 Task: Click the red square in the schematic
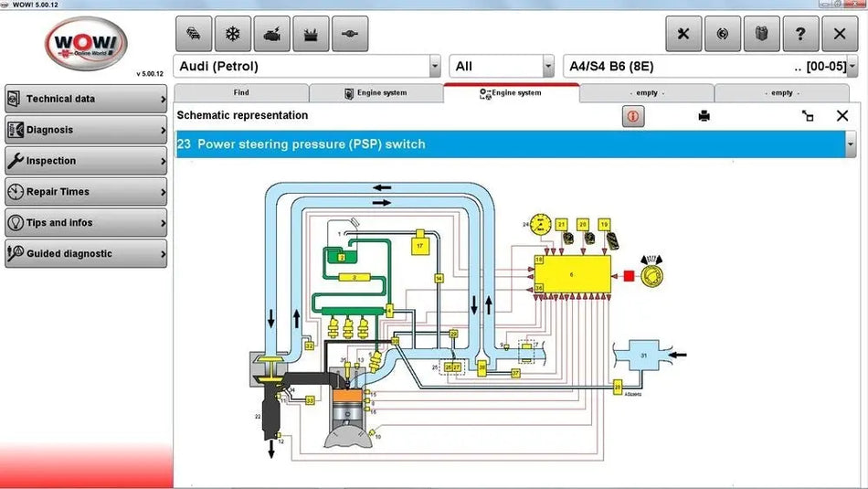pos(629,274)
